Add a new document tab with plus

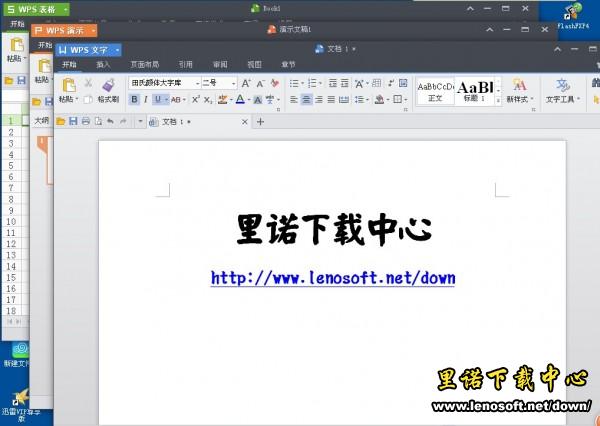tap(260, 122)
